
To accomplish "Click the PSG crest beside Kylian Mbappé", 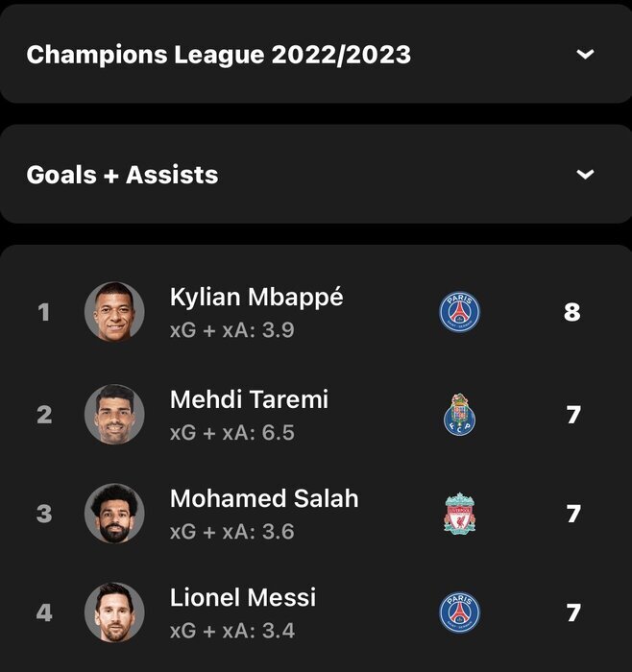I will click(x=460, y=312).
